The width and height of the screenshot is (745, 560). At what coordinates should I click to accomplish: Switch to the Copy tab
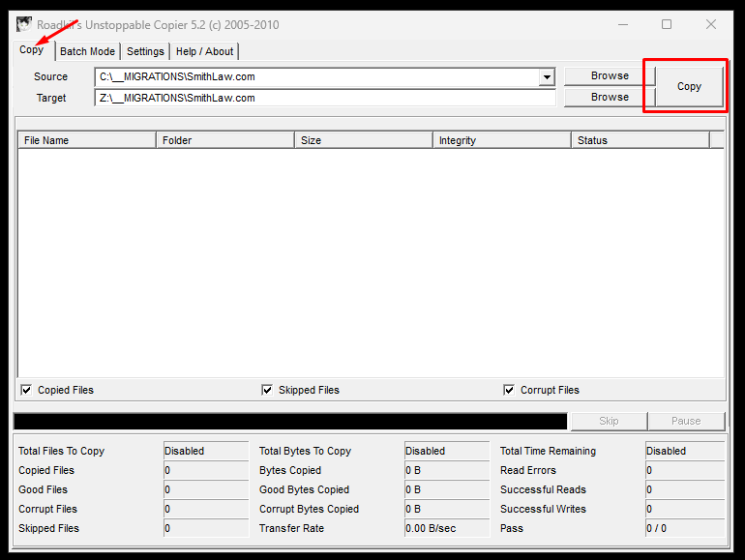point(32,50)
